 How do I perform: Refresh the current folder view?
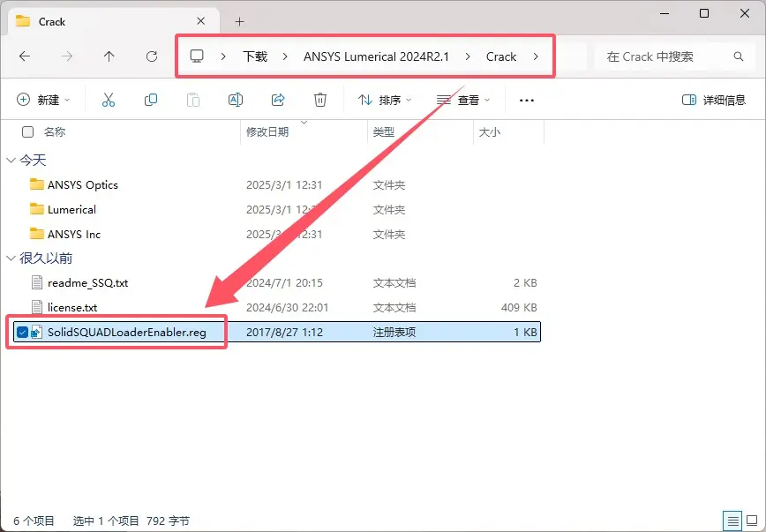(x=152, y=56)
